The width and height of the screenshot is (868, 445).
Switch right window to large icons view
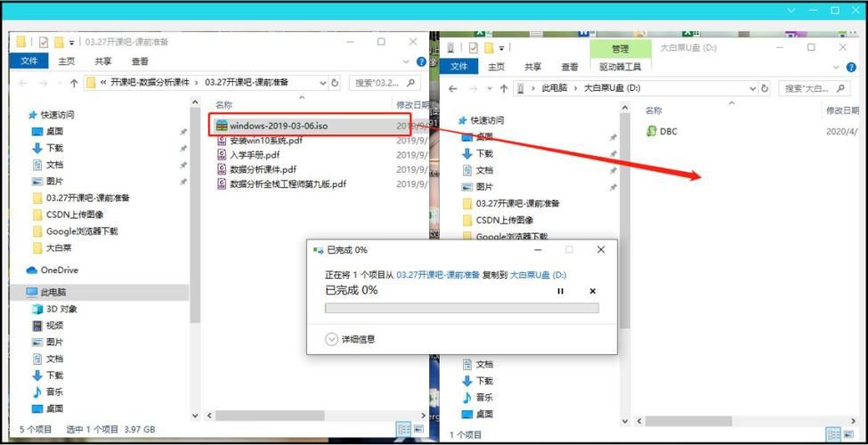pos(847,434)
